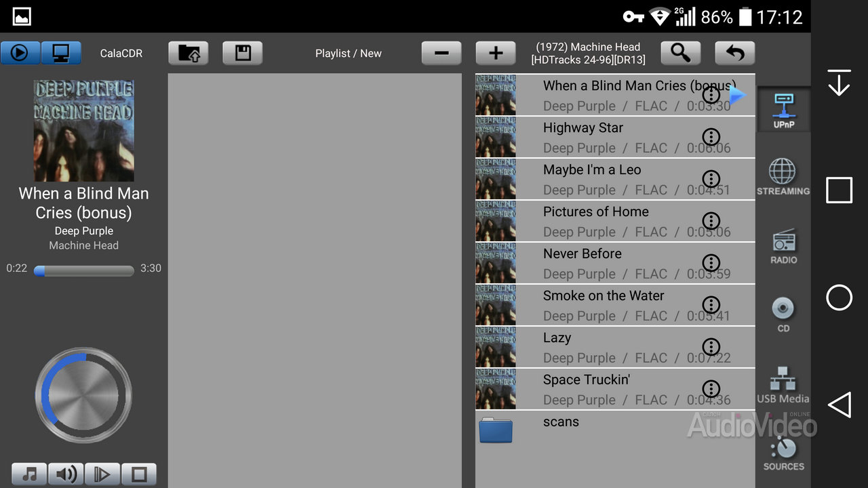Image resolution: width=868 pixels, height=488 pixels.
Task: Open options for Maybe I'm a Leo
Action: pyautogui.click(x=711, y=179)
